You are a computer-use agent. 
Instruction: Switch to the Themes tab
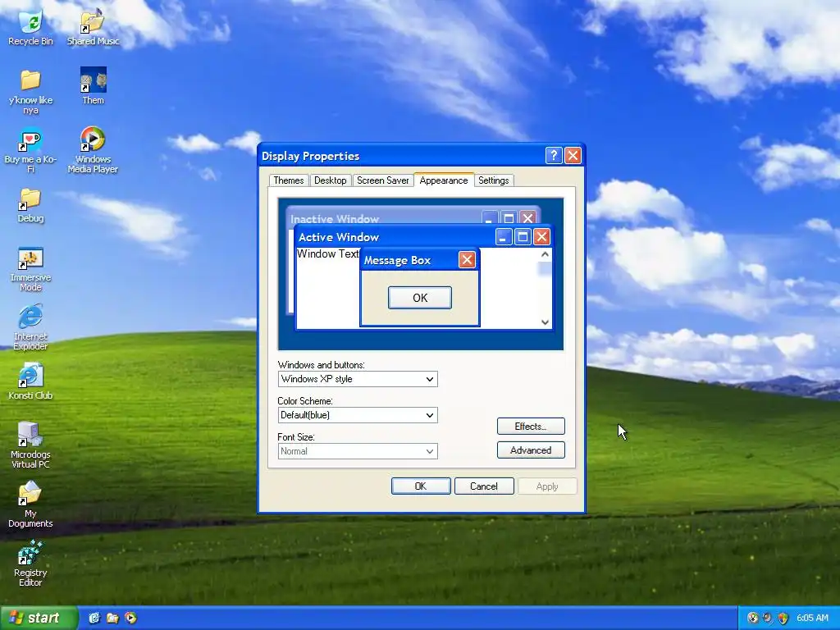tap(288, 180)
